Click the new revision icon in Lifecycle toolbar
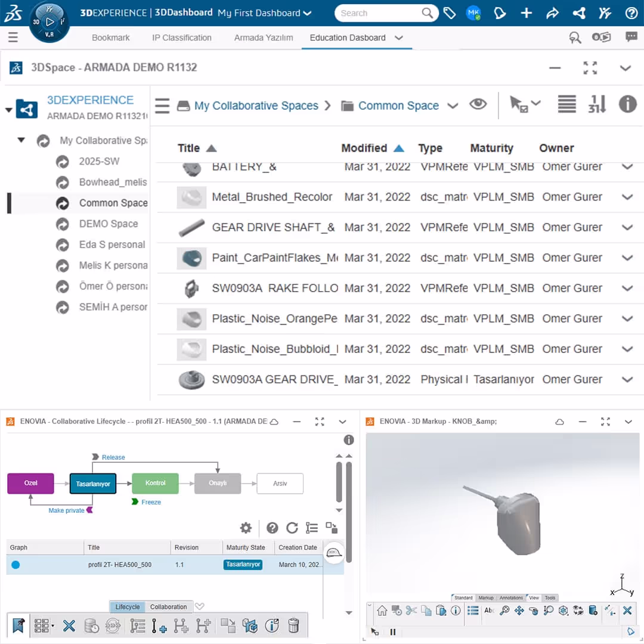Viewport: 644px width, 644px height. tap(159, 626)
